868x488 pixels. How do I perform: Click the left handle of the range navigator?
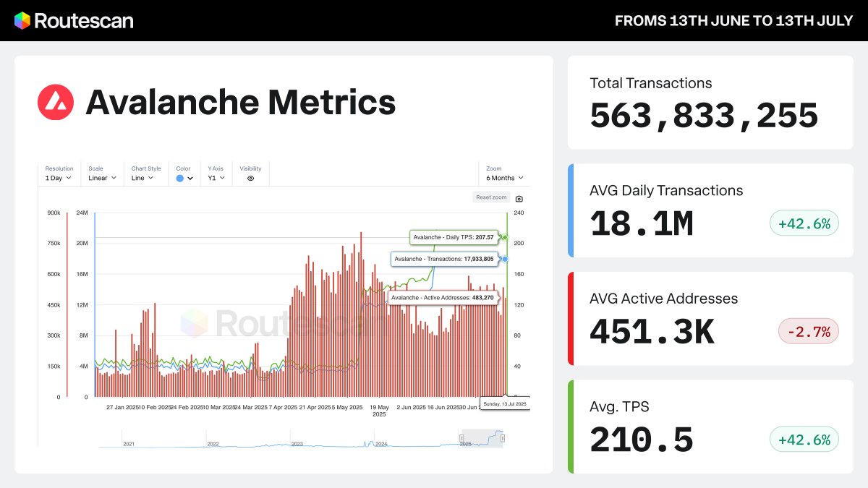[x=461, y=438]
